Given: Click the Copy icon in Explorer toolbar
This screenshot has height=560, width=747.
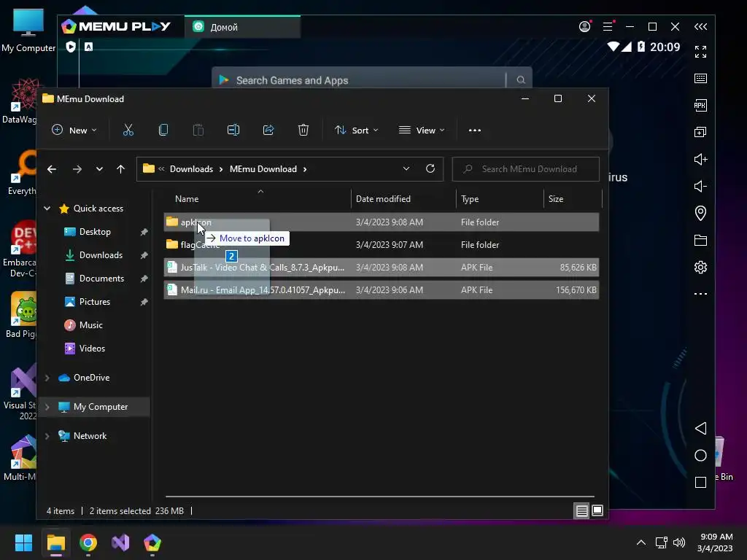Looking at the screenshot, I should tap(163, 130).
